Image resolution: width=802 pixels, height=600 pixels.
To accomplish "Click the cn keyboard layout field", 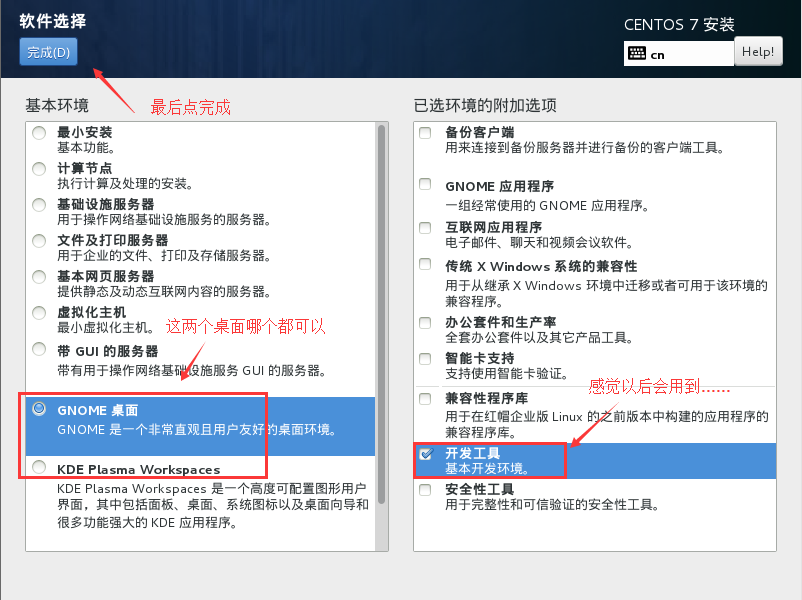I will pyautogui.click(x=679, y=53).
